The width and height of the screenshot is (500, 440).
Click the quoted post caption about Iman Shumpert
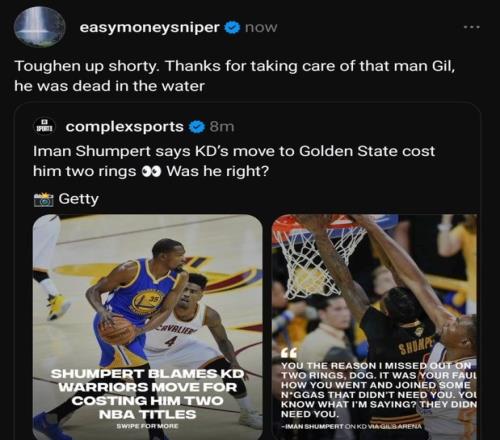(x=234, y=161)
